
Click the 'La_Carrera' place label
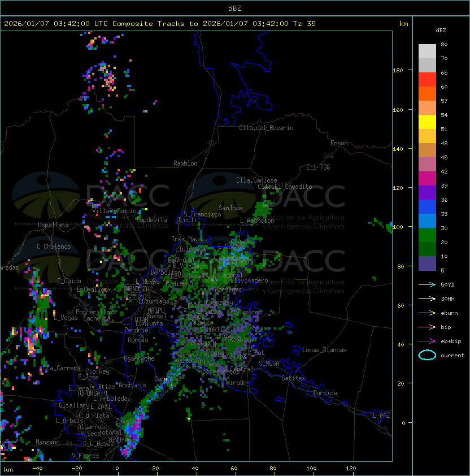(63, 368)
